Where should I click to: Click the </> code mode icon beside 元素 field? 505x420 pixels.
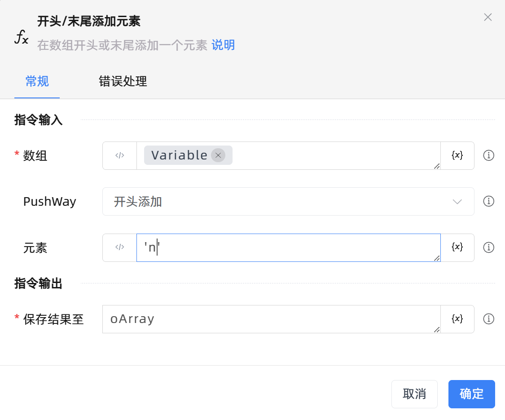[119, 248]
